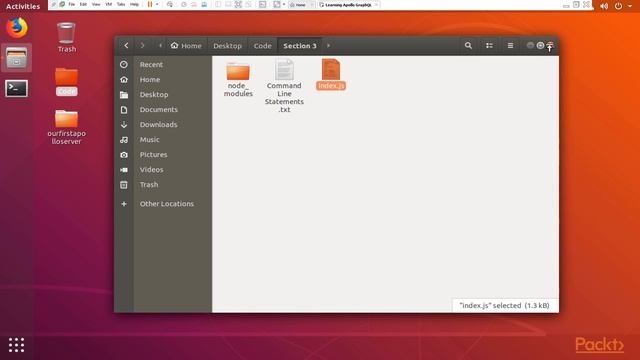Open VMware Help menu

click(134, 4)
